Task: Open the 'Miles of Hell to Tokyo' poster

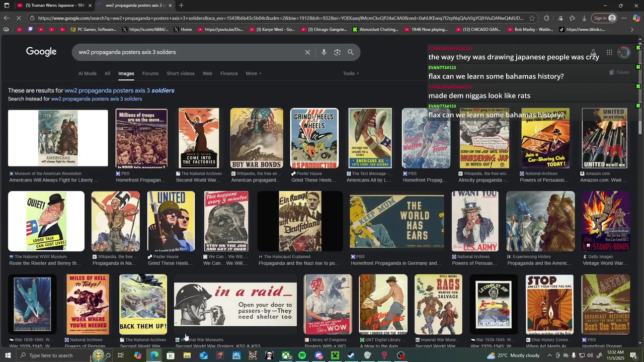Action: [88, 304]
